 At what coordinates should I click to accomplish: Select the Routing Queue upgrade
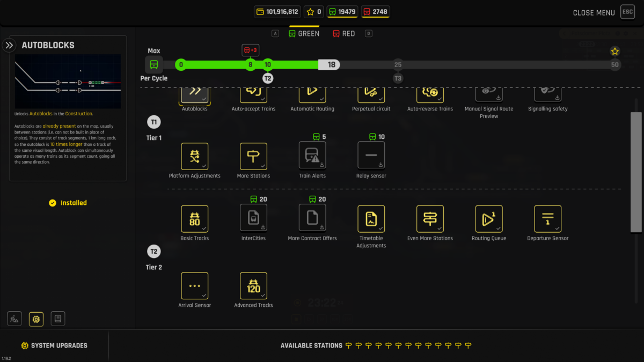[x=488, y=219]
